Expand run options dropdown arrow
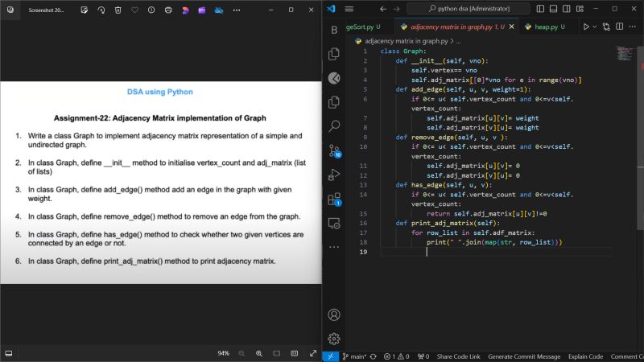The height and width of the screenshot is (362, 644). (x=595, y=27)
